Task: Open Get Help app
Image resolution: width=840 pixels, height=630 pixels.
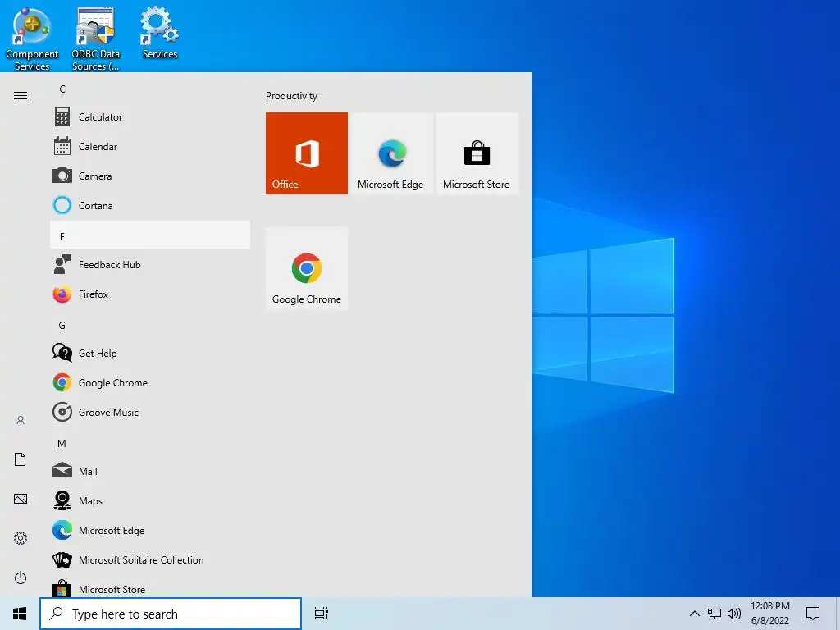Action: tap(150, 353)
